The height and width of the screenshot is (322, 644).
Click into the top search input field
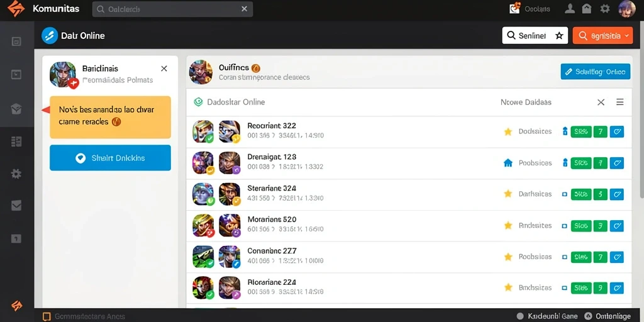pos(172,9)
